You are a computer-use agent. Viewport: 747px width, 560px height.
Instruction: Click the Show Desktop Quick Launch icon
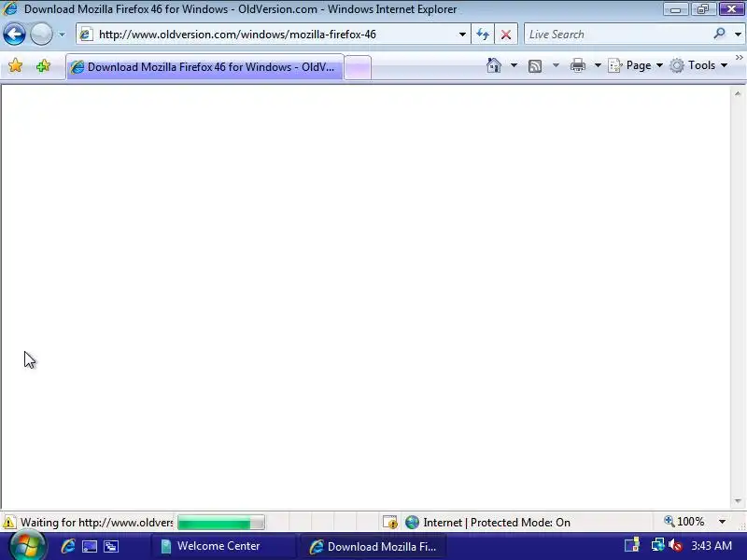click(x=90, y=546)
